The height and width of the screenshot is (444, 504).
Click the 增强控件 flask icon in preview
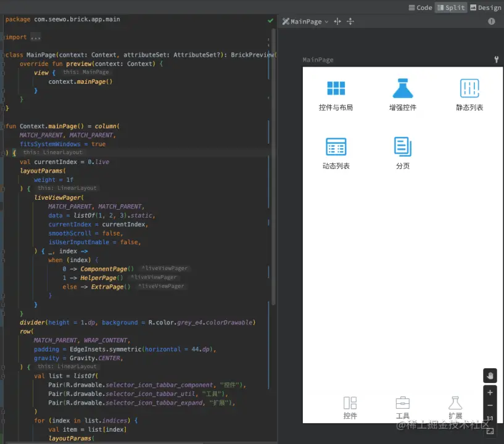pos(402,88)
